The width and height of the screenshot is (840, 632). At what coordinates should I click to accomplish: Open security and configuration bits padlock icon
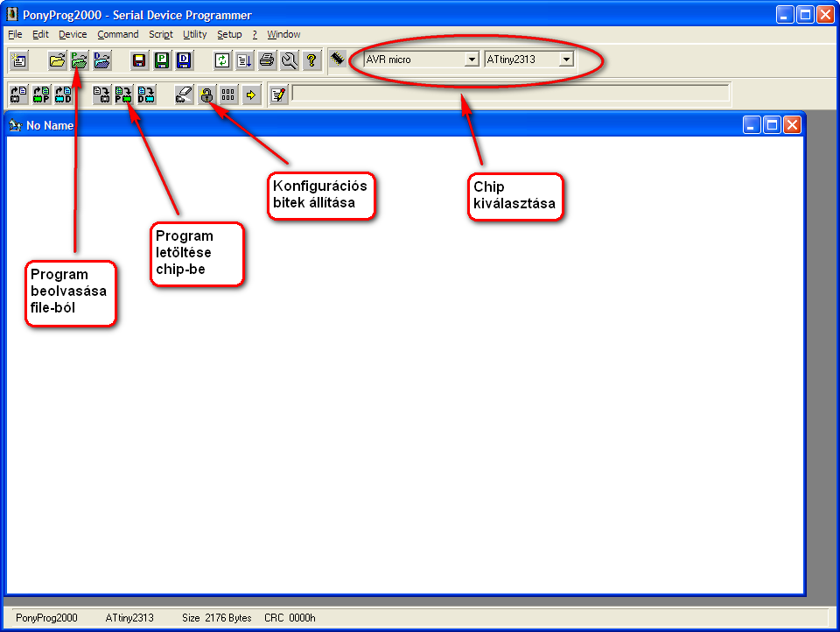[206, 95]
